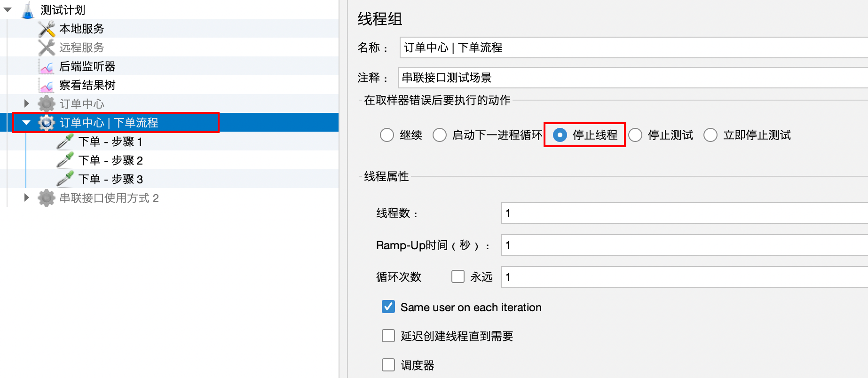Enable the 调度器 checkbox
This screenshot has height=378, width=868.
388,365
